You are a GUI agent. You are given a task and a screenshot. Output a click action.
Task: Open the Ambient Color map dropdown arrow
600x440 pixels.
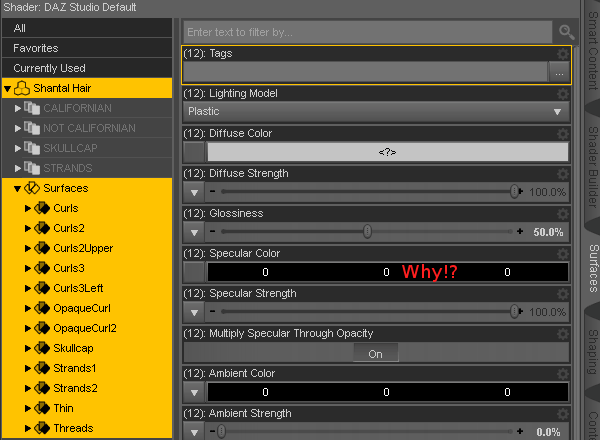[x=194, y=392]
